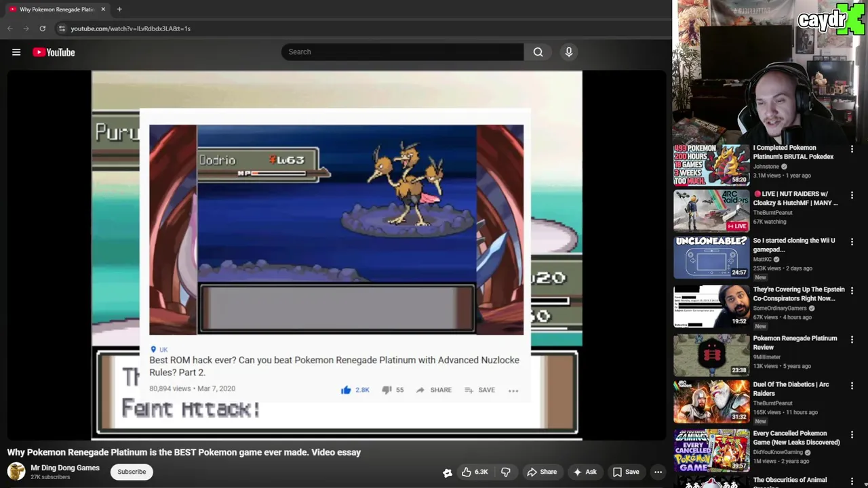Open DidYouKnowGaming channel name
The width and height of the screenshot is (868, 488).
[778, 452]
